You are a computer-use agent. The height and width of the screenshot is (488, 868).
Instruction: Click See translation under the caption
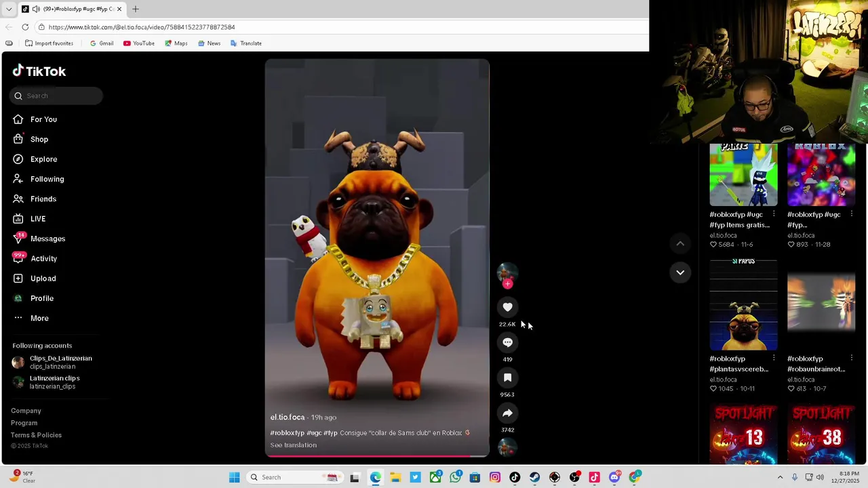294,445
